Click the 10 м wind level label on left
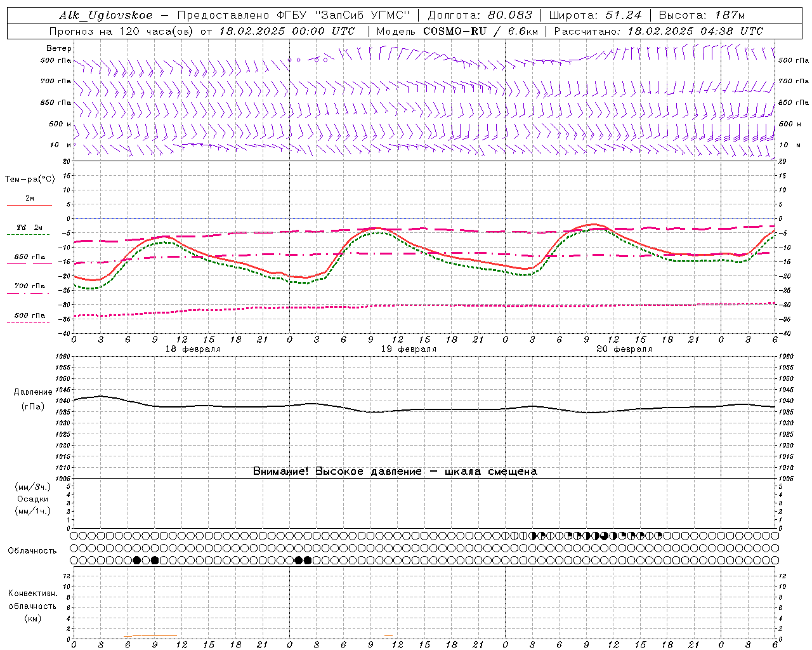 [61, 145]
